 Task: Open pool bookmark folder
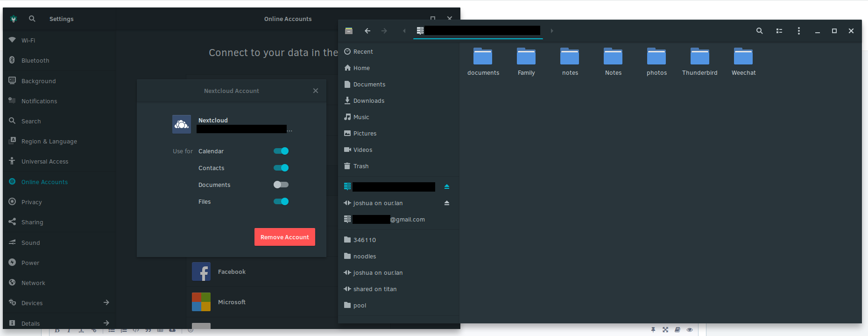[x=399, y=305]
